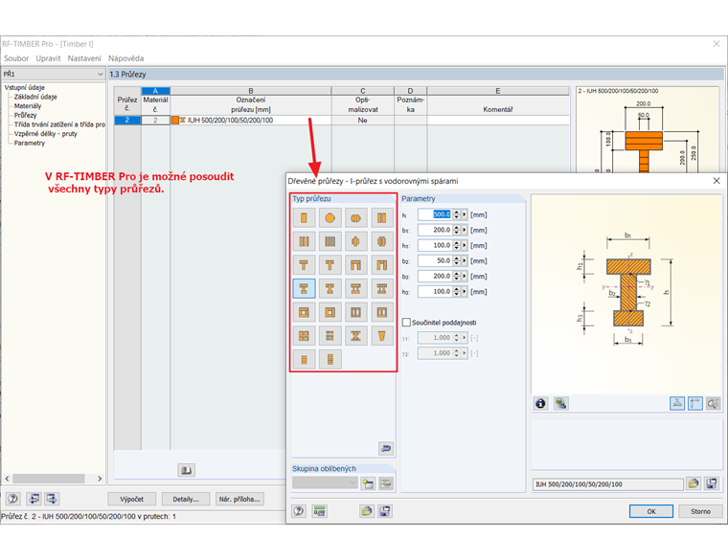Select the highlighted I-section with horizontal joints
Viewport: 728px width, 560px height.
pyautogui.click(x=304, y=288)
